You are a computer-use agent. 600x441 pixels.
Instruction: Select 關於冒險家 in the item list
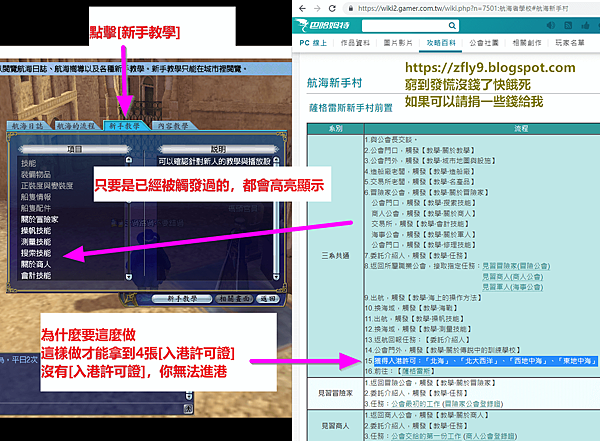coord(39,219)
